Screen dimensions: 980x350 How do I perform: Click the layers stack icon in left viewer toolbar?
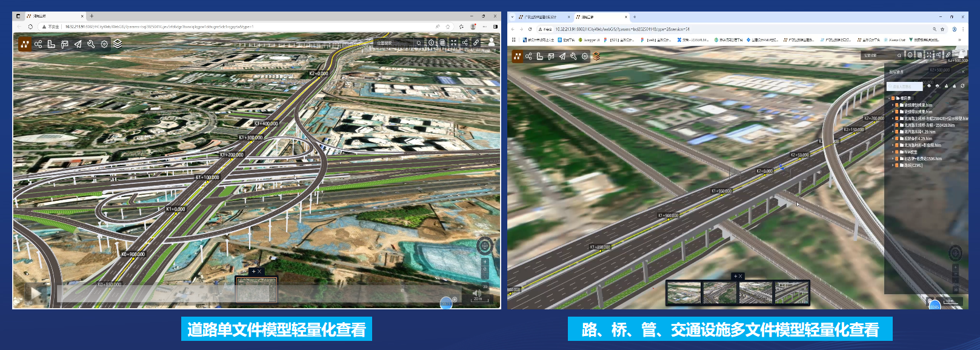coord(118,44)
